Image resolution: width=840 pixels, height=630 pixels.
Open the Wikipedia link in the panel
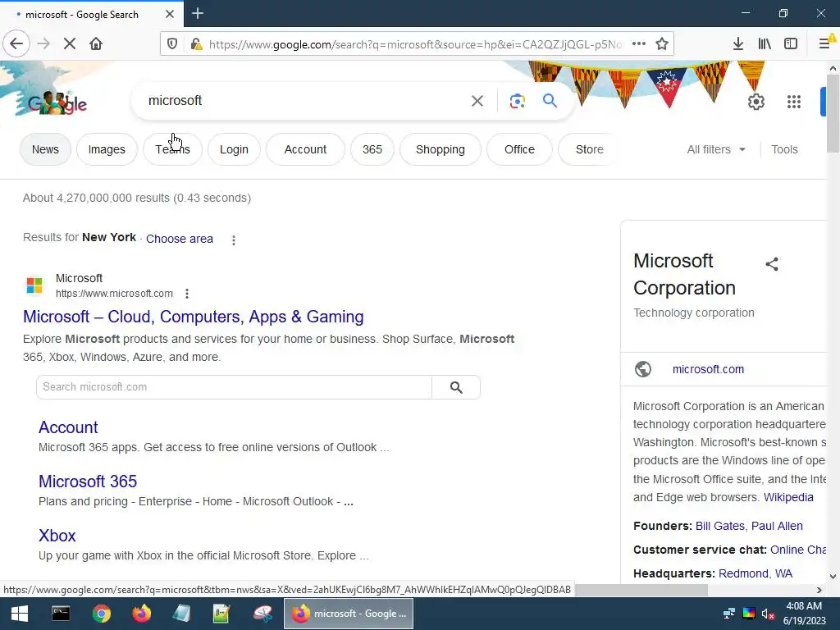coord(788,497)
